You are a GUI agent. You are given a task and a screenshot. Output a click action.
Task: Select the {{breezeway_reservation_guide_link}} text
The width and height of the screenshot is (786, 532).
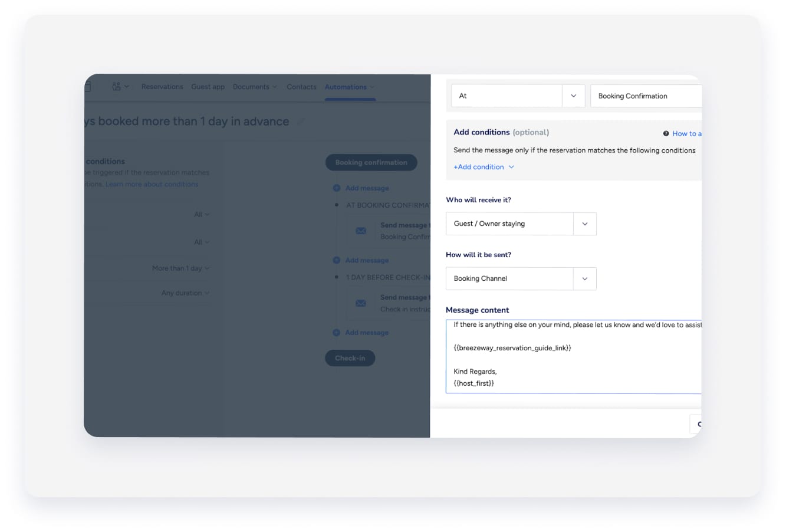512,348
